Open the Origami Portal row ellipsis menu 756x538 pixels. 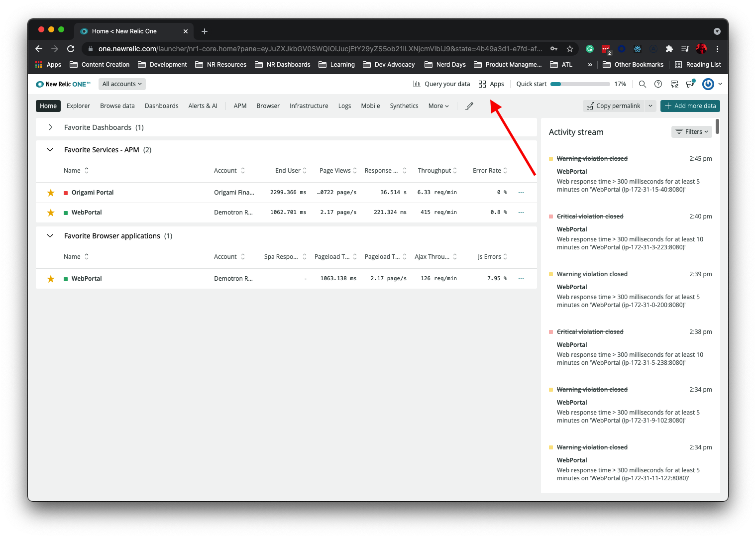[521, 193]
